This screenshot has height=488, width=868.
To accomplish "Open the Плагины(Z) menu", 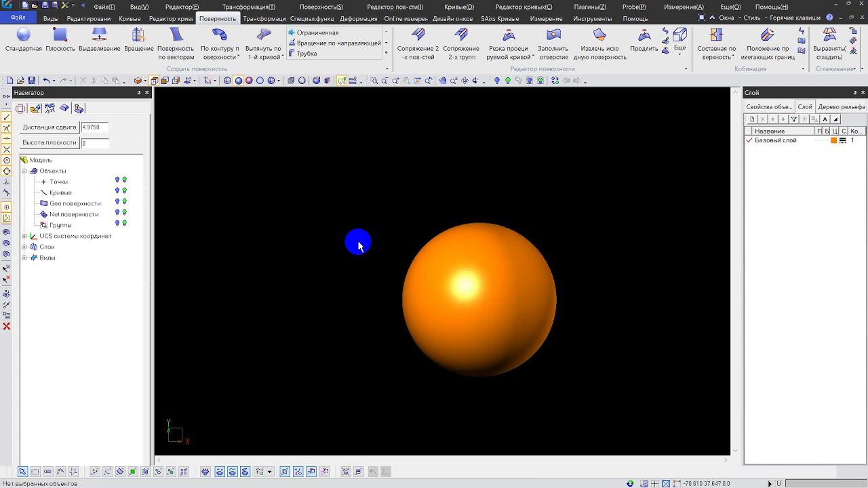I will point(590,7).
